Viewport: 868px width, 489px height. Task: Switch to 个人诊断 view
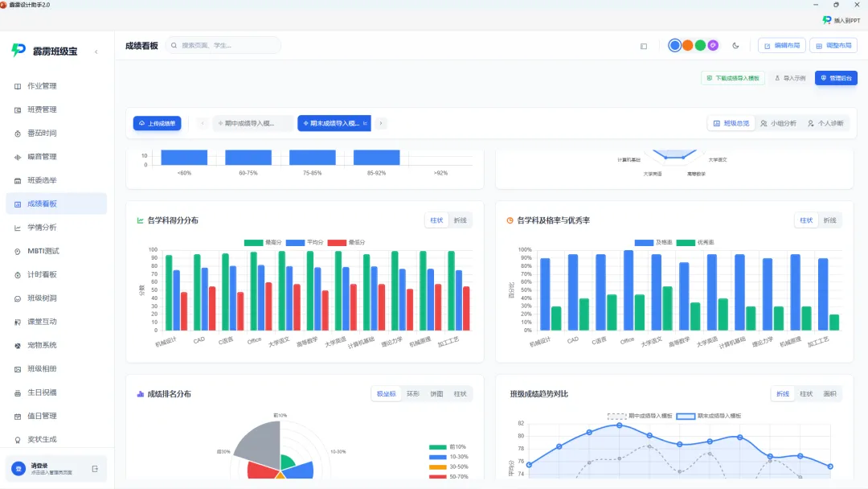(825, 124)
